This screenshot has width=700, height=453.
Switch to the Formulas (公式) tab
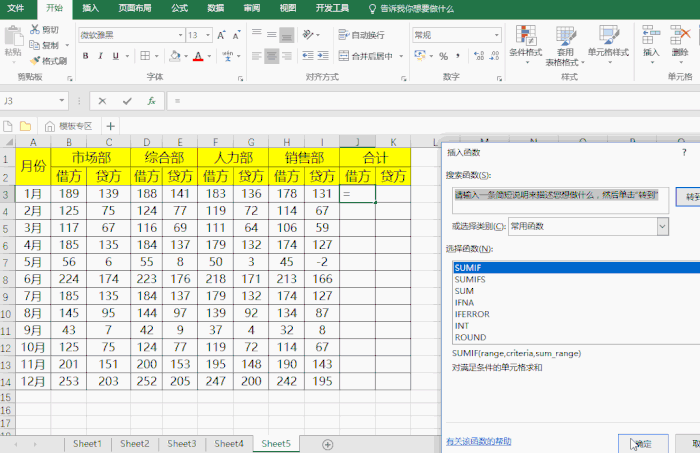[x=179, y=8]
